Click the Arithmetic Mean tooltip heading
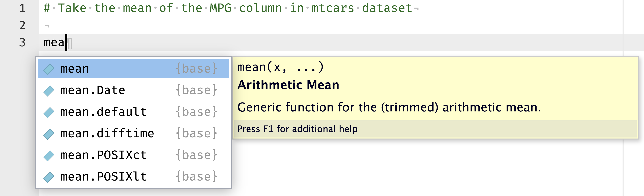 pos(288,85)
